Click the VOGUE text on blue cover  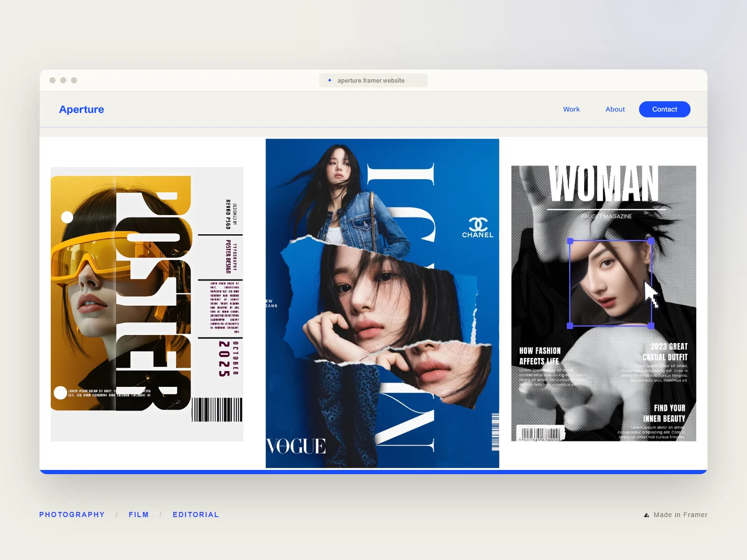coord(296,446)
